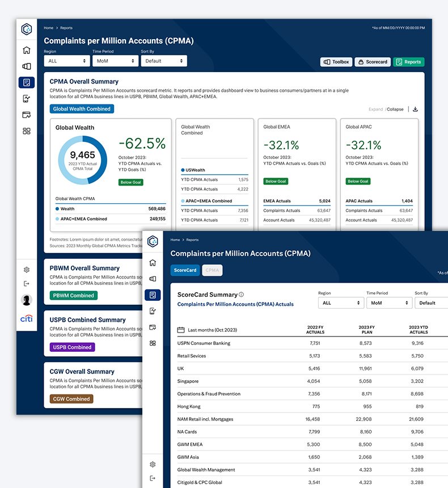Click Below Goal badge in Global EMEA card
Viewport: 448px width, 488px height.
click(276, 182)
